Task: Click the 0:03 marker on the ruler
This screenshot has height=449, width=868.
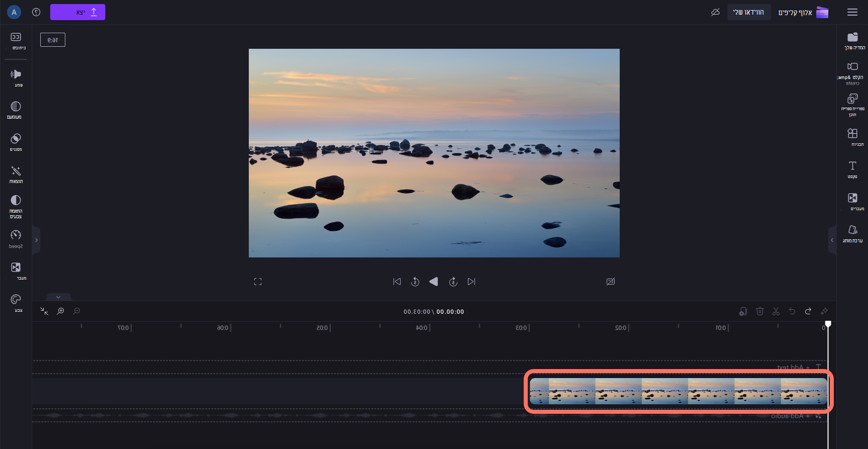Action: click(522, 328)
